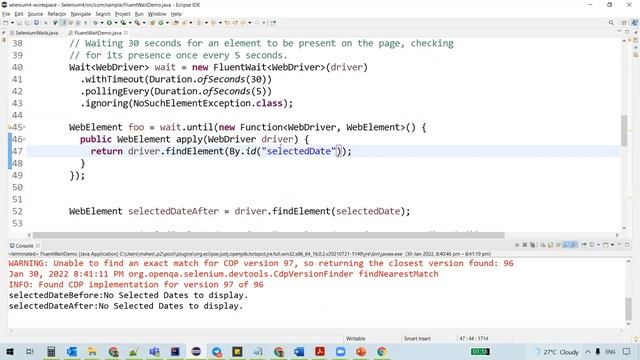Open the Project menu
The image size is (640, 360).
[122, 14]
